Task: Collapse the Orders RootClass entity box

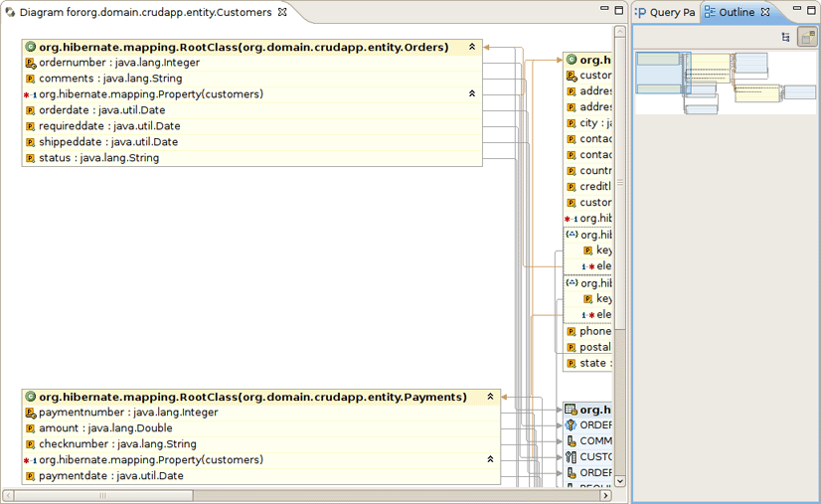Action: coord(472,47)
